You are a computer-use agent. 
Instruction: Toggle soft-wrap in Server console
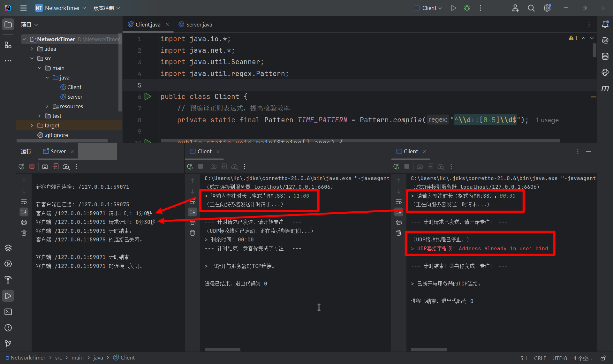click(24, 202)
